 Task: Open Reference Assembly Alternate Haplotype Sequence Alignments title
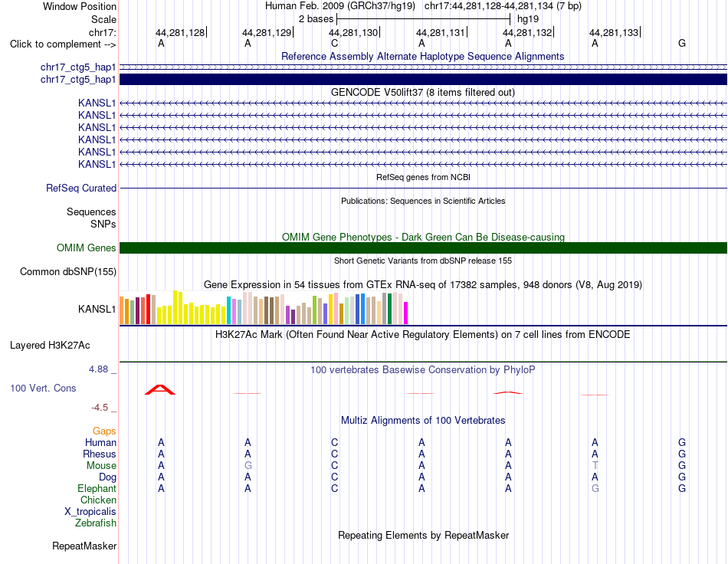pos(422,56)
